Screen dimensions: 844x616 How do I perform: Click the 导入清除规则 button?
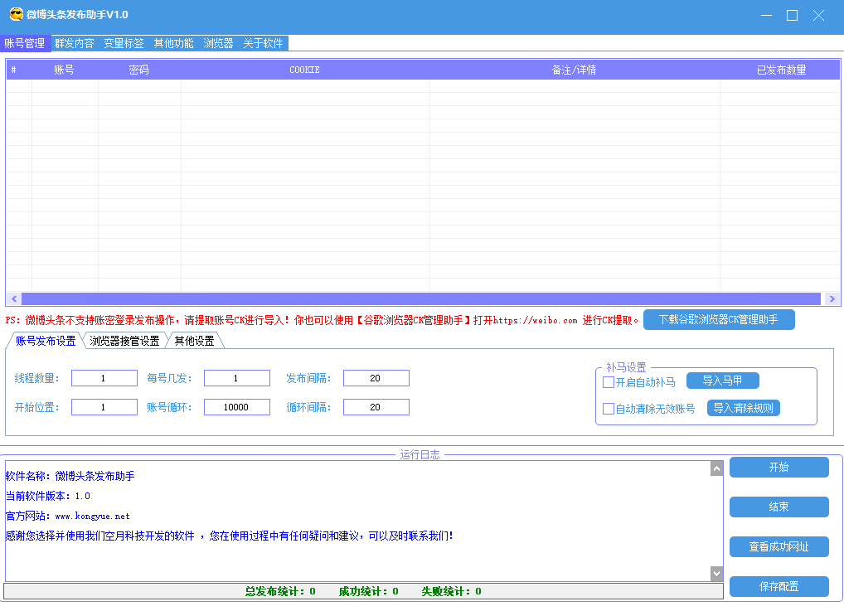(744, 408)
